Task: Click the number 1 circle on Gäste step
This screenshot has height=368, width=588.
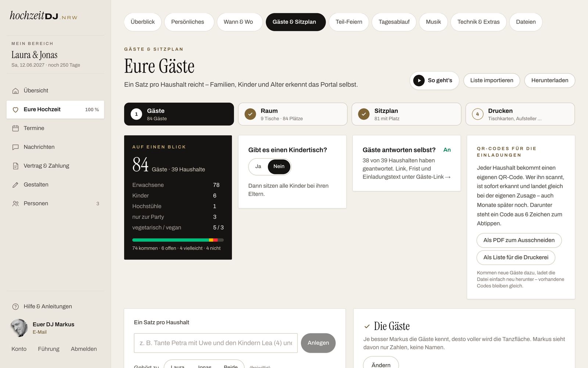Action: (x=136, y=114)
